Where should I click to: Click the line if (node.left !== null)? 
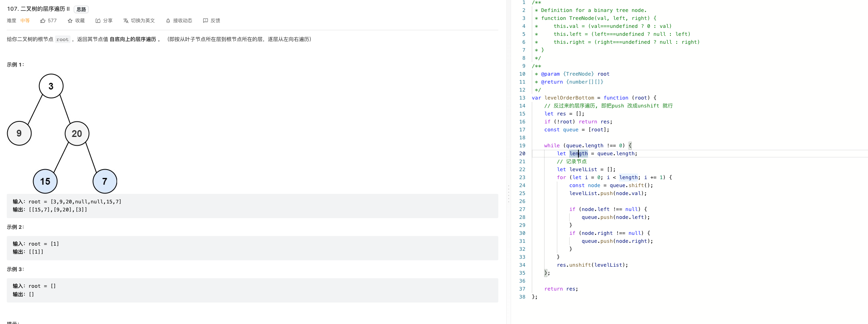(608, 209)
